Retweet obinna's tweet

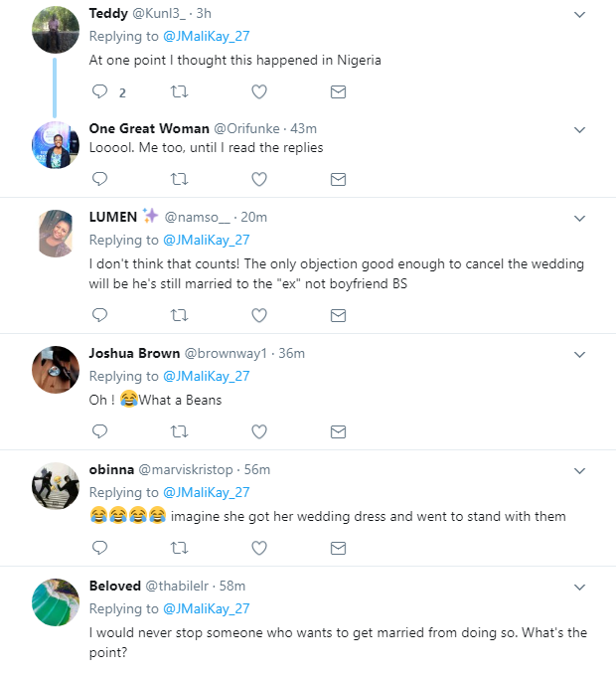pos(180,548)
